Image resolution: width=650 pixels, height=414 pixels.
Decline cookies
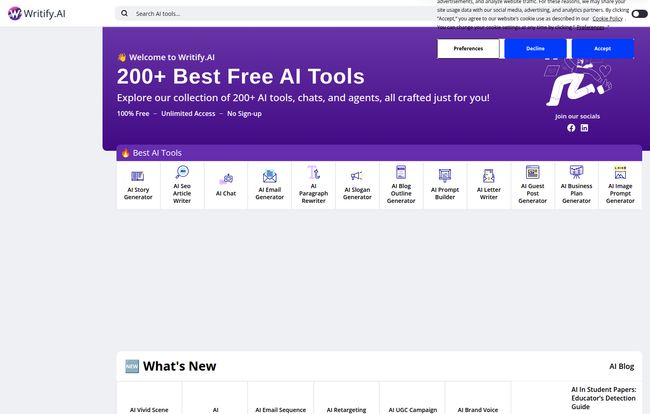tap(535, 48)
